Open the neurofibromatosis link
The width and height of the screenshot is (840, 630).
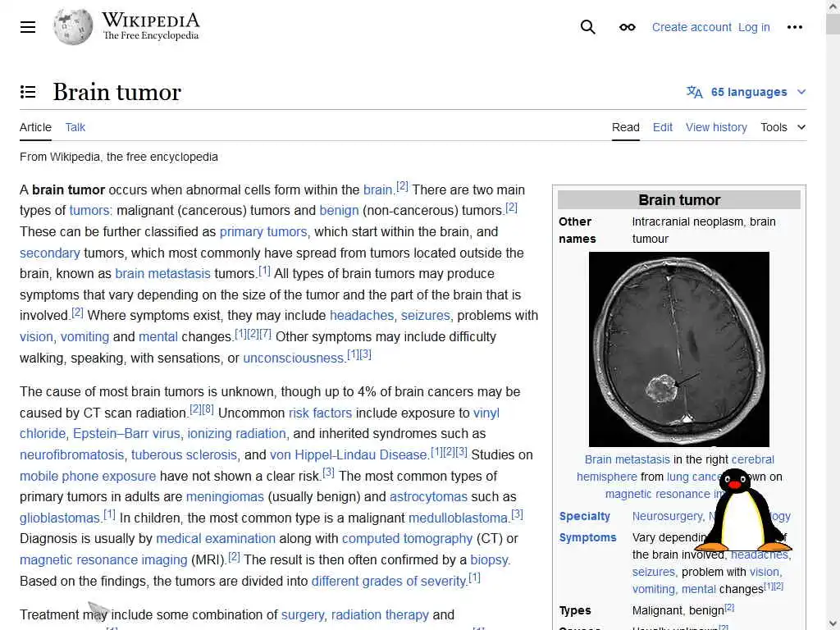[72, 454]
